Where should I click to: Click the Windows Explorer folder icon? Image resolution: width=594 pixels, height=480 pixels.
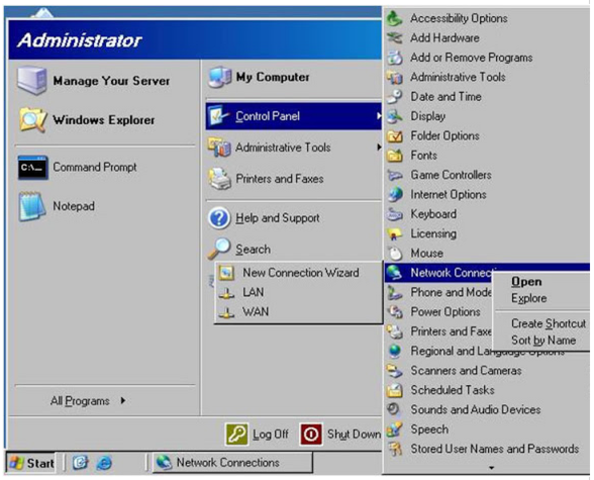click(33, 120)
